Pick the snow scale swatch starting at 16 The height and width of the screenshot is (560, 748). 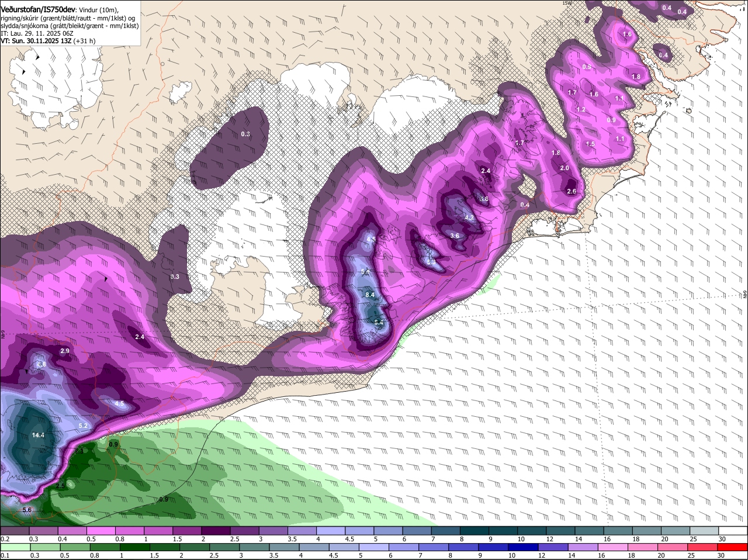tap(618, 530)
